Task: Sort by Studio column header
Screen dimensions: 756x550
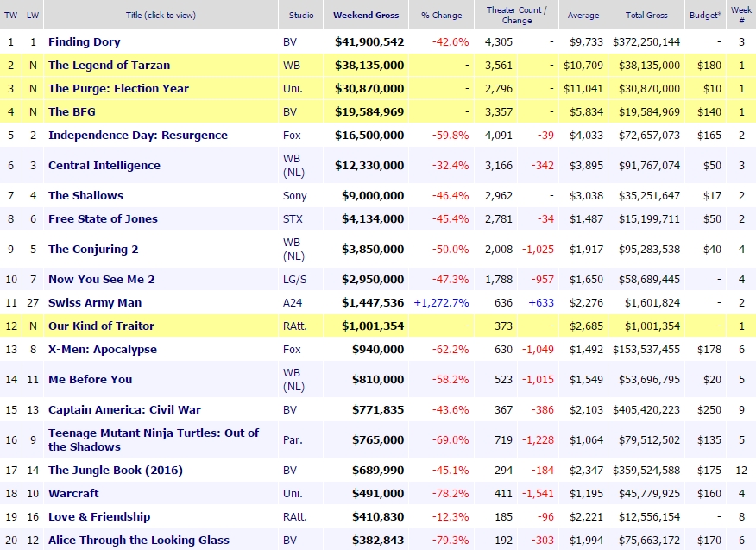Action: point(301,15)
